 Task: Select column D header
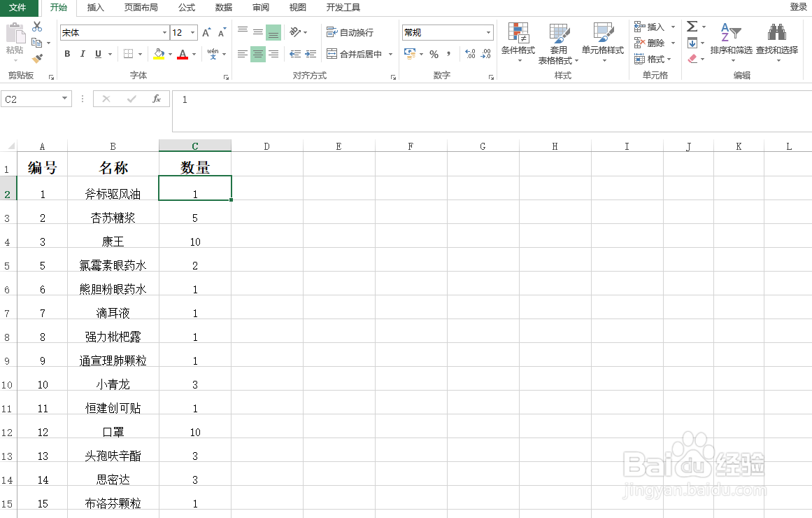(266, 146)
